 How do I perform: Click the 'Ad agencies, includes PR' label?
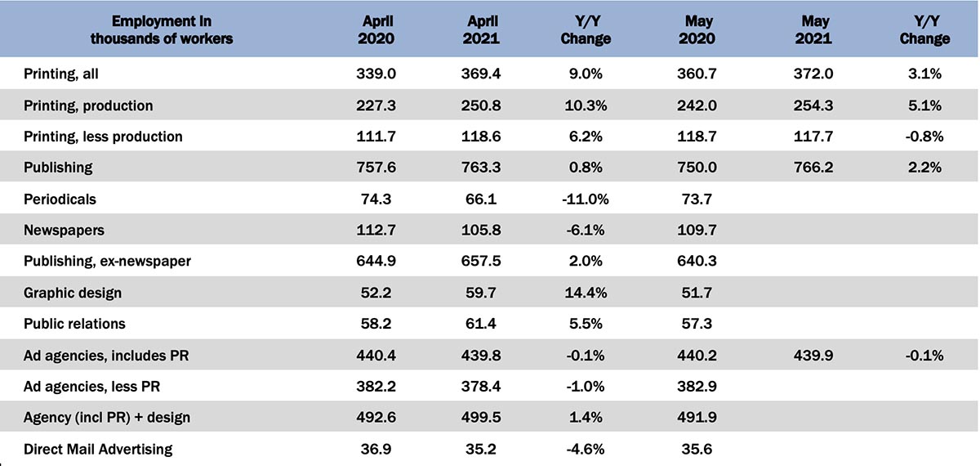click(105, 356)
